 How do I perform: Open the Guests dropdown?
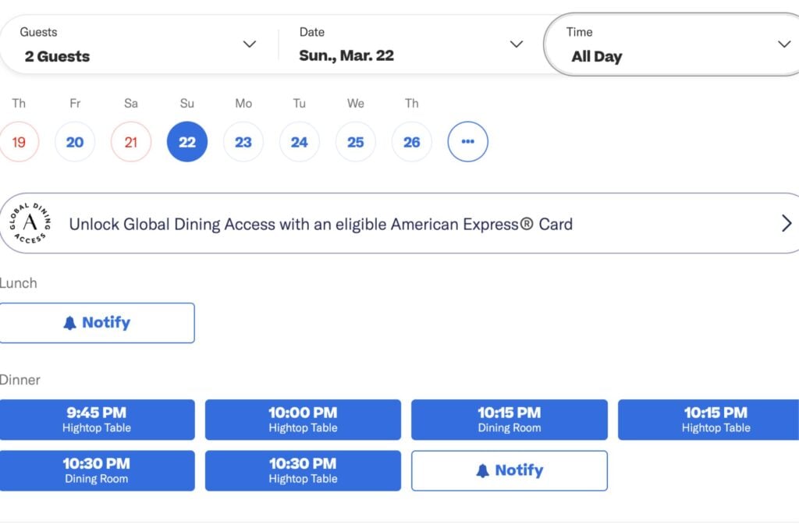pyautogui.click(x=133, y=44)
